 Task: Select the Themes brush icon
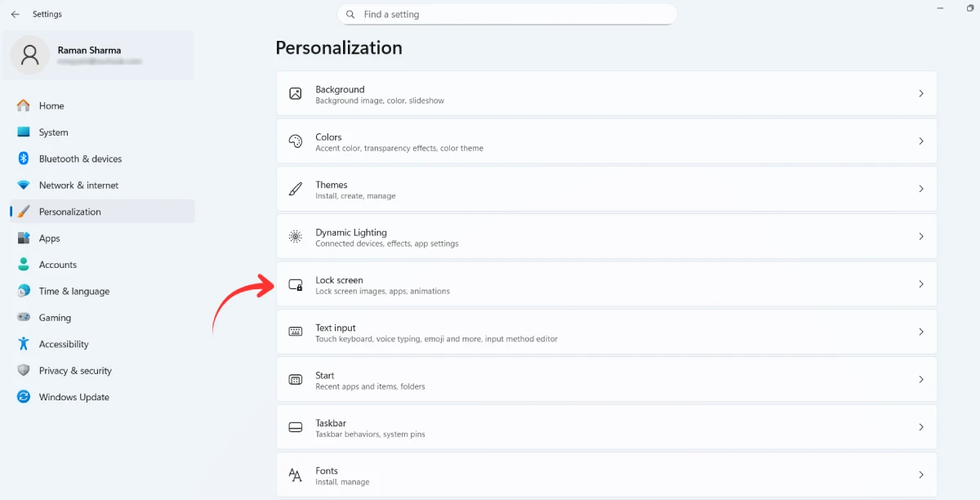[x=295, y=188]
